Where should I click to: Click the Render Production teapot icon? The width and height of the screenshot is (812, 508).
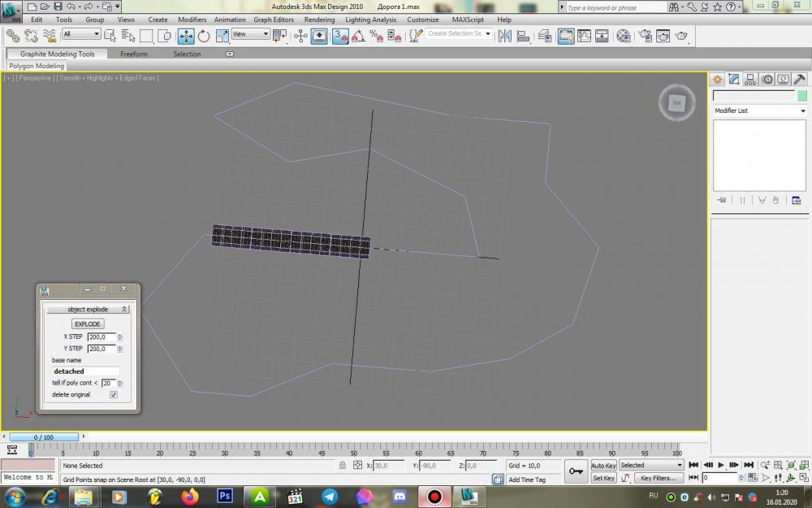click(681, 36)
